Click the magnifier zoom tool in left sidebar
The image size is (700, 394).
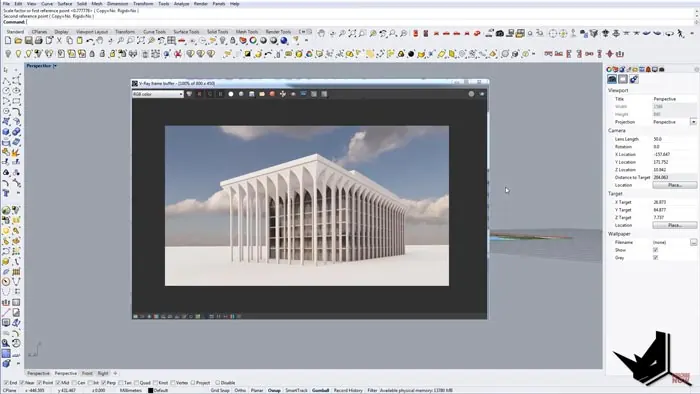pyautogui.click(x=6, y=343)
